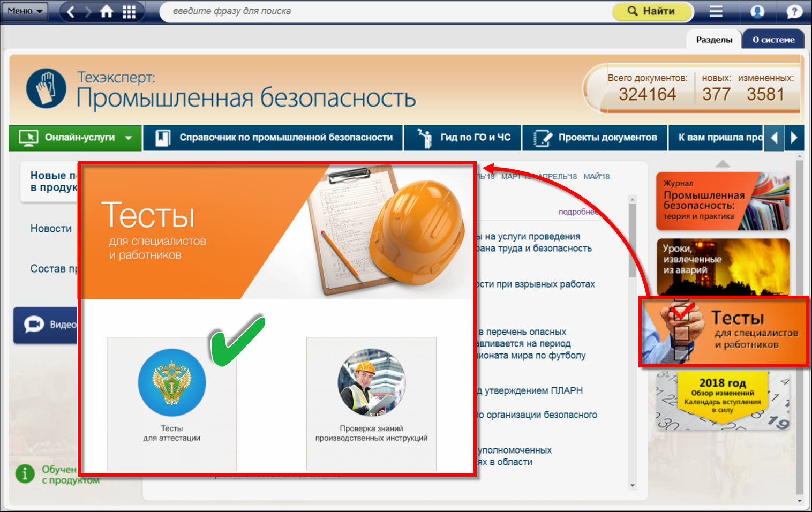This screenshot has height=512, width=812.
Task: Open the grid apps icon
Action: pos(129,11)
